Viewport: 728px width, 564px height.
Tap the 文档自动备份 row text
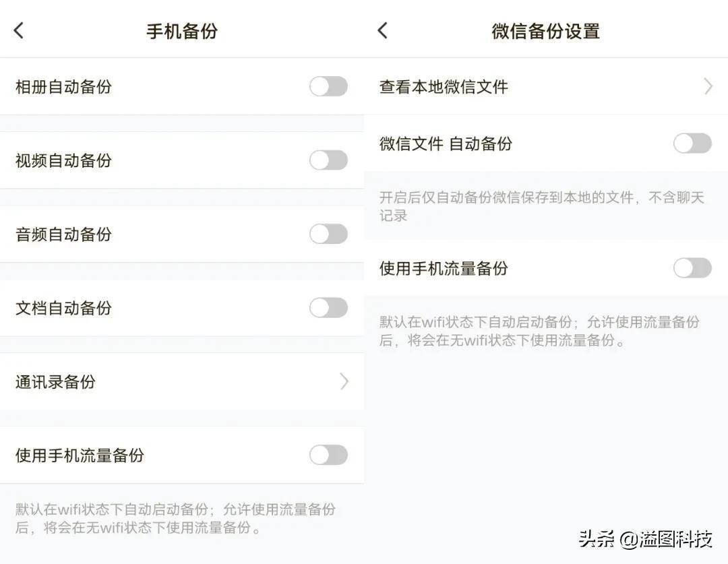click(63, 308)
